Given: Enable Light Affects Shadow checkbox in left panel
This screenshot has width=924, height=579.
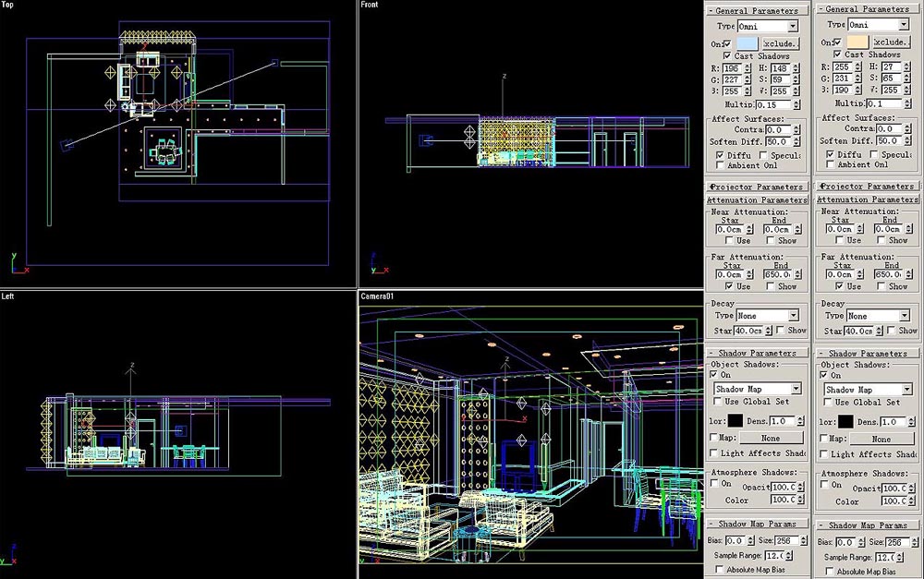Looking at the screenshot, I should coord(713,453).
